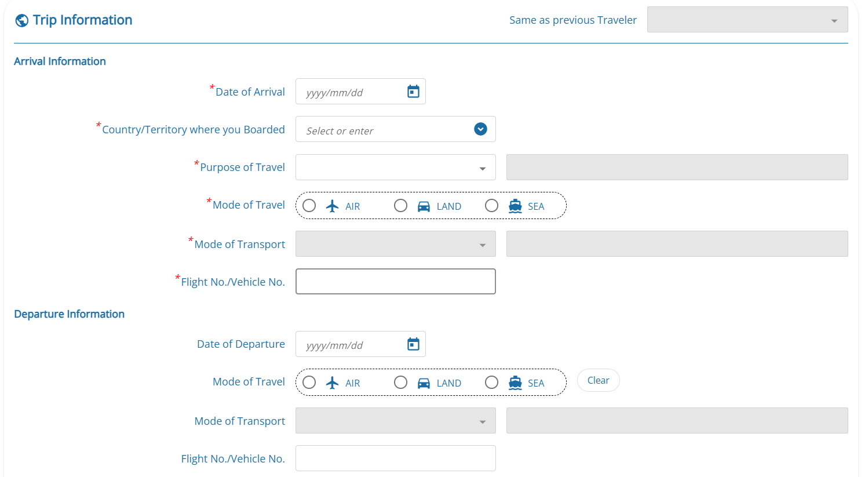
Task: Click the arrival SEA ship icon
Action: coord(515,206)
